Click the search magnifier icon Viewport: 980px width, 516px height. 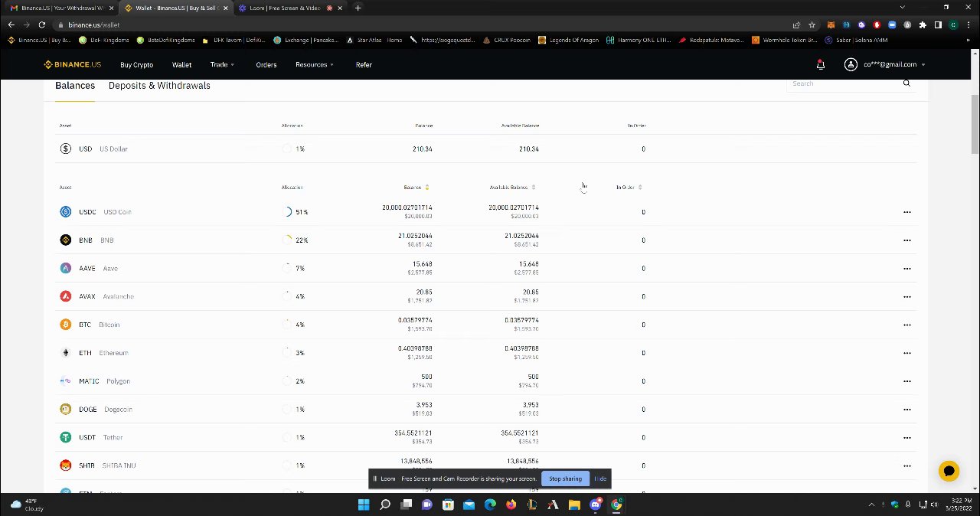pyautogui.click(x=906, y=83)
